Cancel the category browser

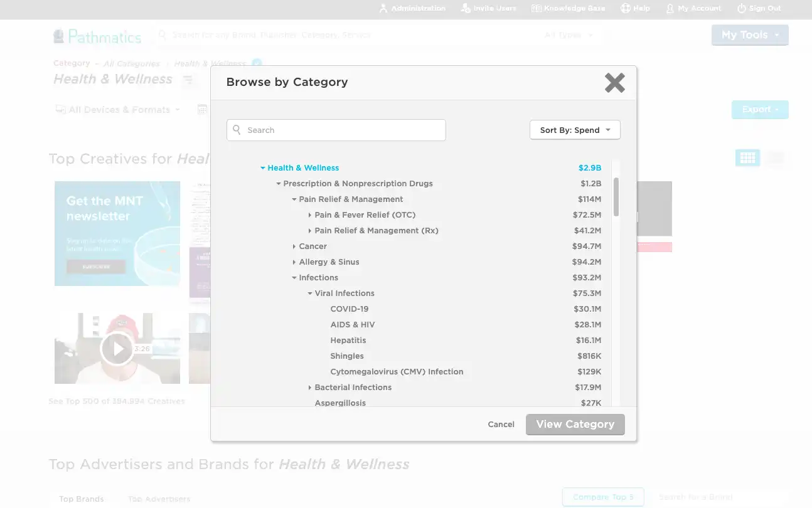(501, 425)
